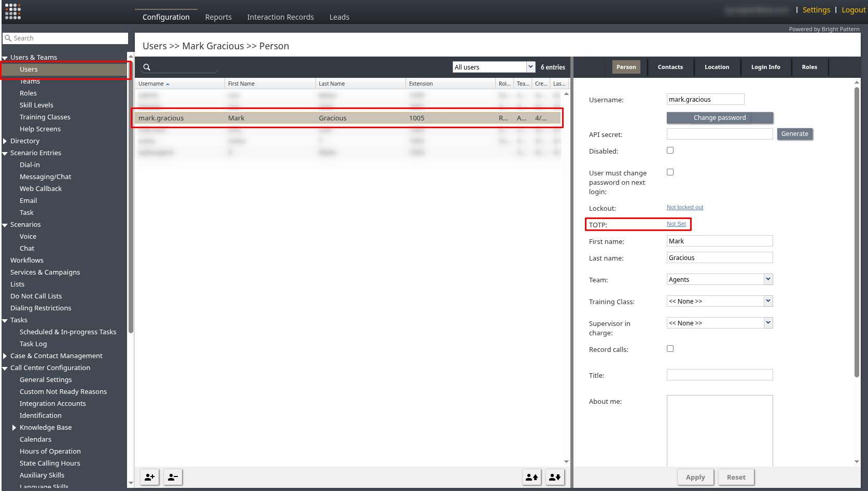The image size is (868, 491).
Task: Click the API secret input field
Action: pyautogui.click(x=719, y=134)
